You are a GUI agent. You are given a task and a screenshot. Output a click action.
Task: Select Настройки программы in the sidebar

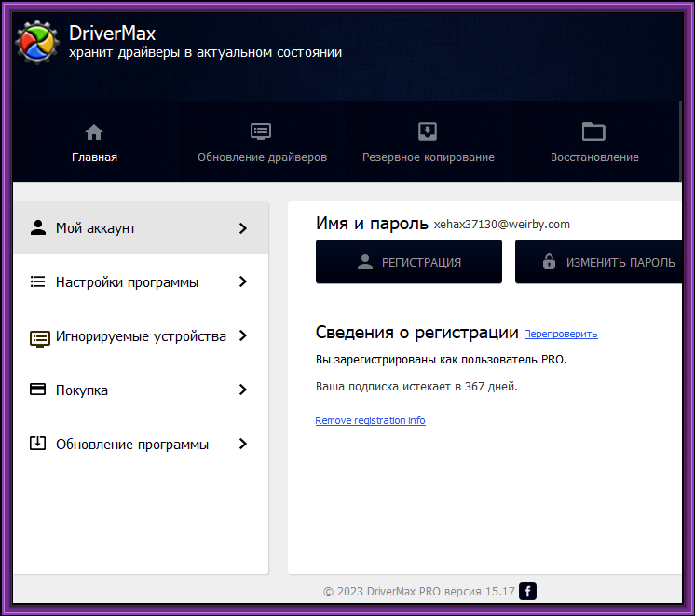141,281
